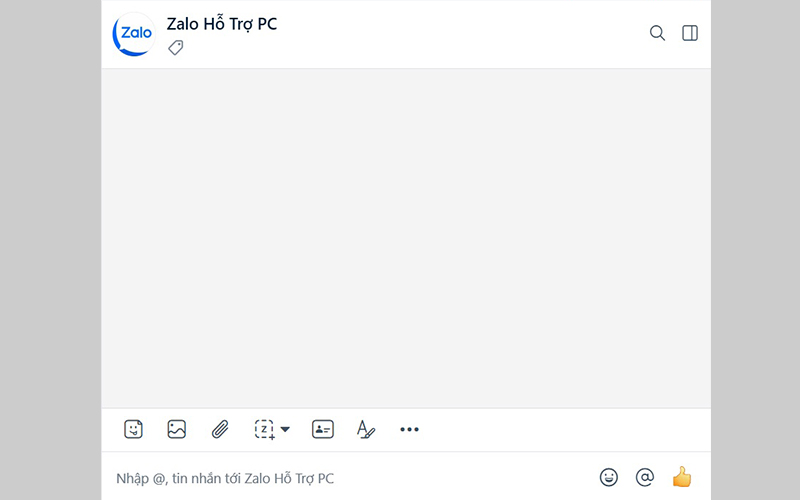
Task: Search messages with the magnifier icon
Action: point(657,33)
